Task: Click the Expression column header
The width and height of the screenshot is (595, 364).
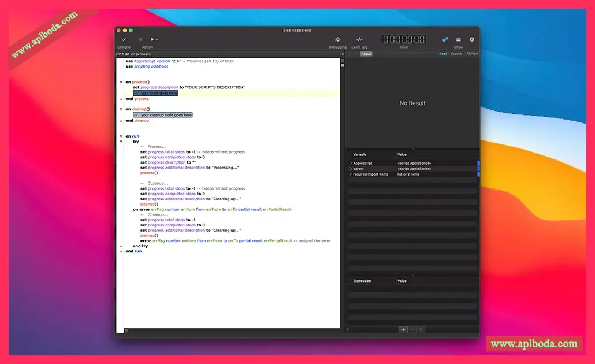Action: [362, 281]
